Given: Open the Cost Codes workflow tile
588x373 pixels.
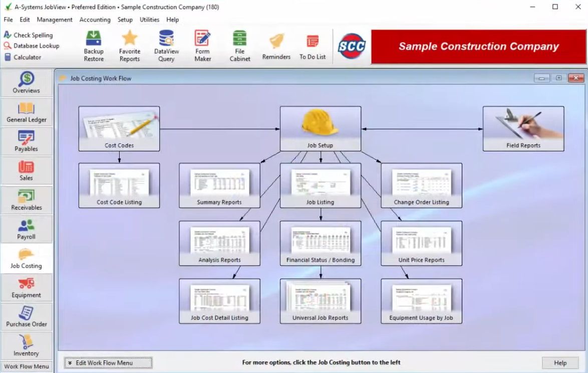Looking at the screenshot, I should (x=119, y=129).
